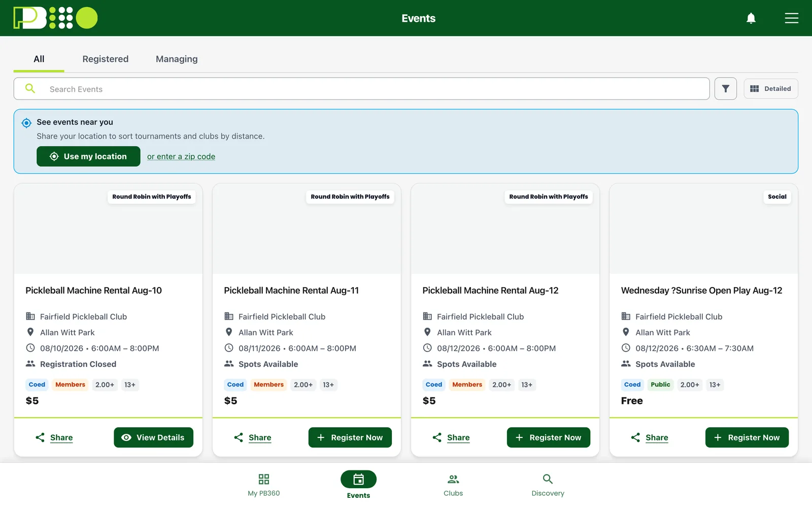812x508 pixels.
Task: Share the Aug-12 Machine Rental event
Action: click(451, 437)
